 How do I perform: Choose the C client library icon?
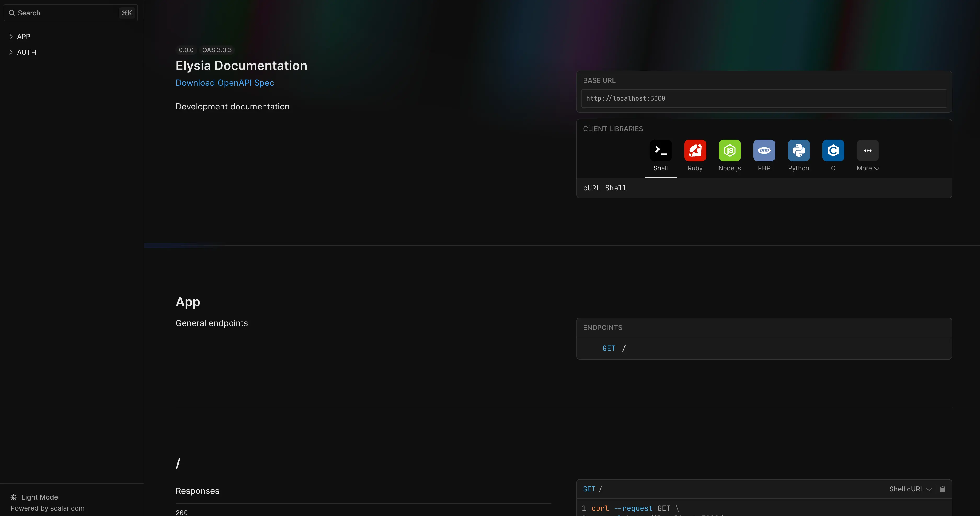pyautogui.click(x=833, y=150)
